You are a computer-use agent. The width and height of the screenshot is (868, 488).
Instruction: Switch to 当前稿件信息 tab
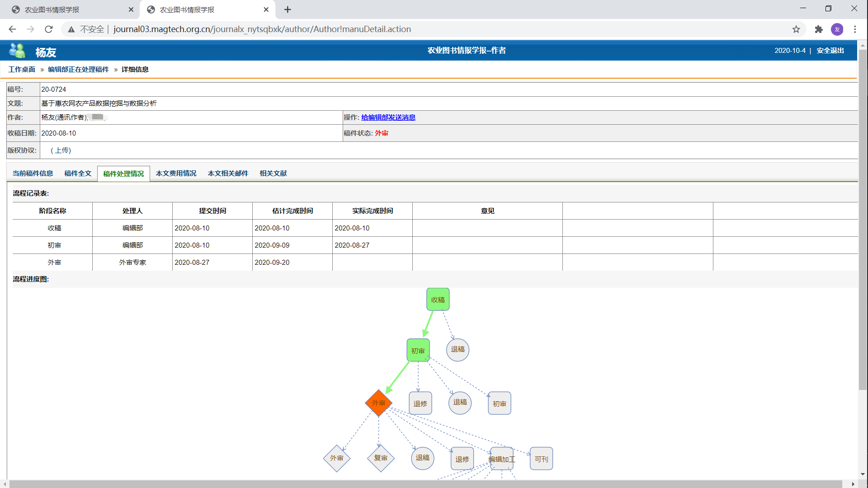click(33, 174)
